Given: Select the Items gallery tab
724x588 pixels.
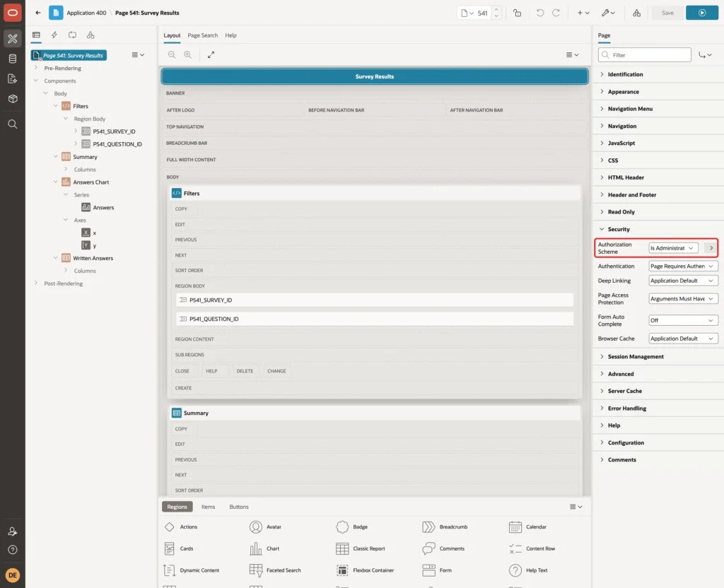Looking at the screenshot, I should [x=209, y=506].
